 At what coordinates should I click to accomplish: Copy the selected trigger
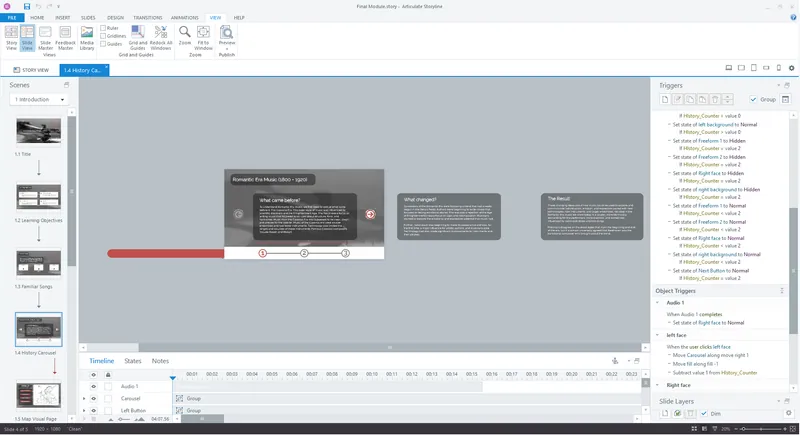click(x=690, y=99)
